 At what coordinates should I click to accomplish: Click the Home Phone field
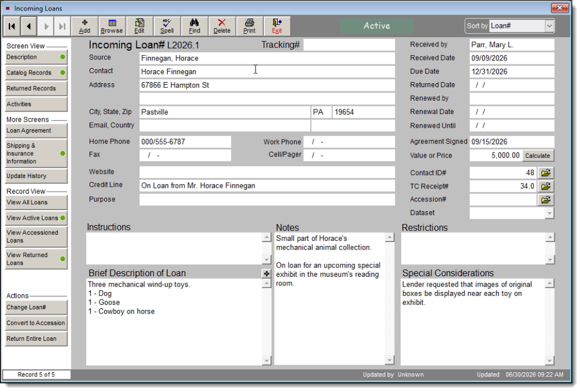[185, 142]
